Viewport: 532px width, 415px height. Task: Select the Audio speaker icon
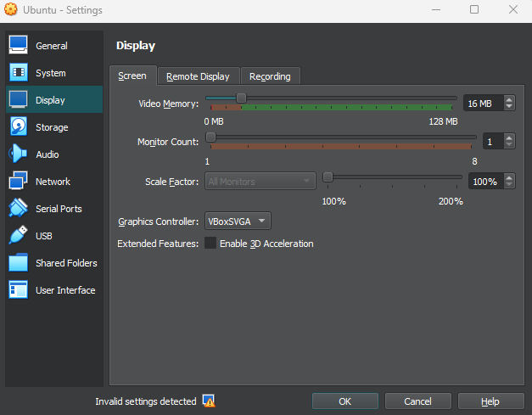pyautogui.click(x=19, y=154)
